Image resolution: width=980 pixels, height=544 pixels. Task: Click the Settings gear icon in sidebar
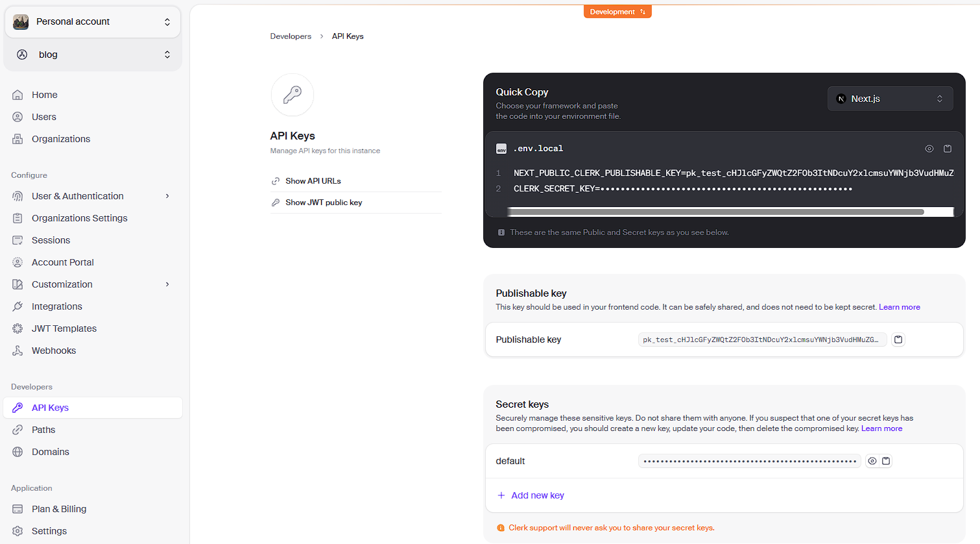point(18,531)
